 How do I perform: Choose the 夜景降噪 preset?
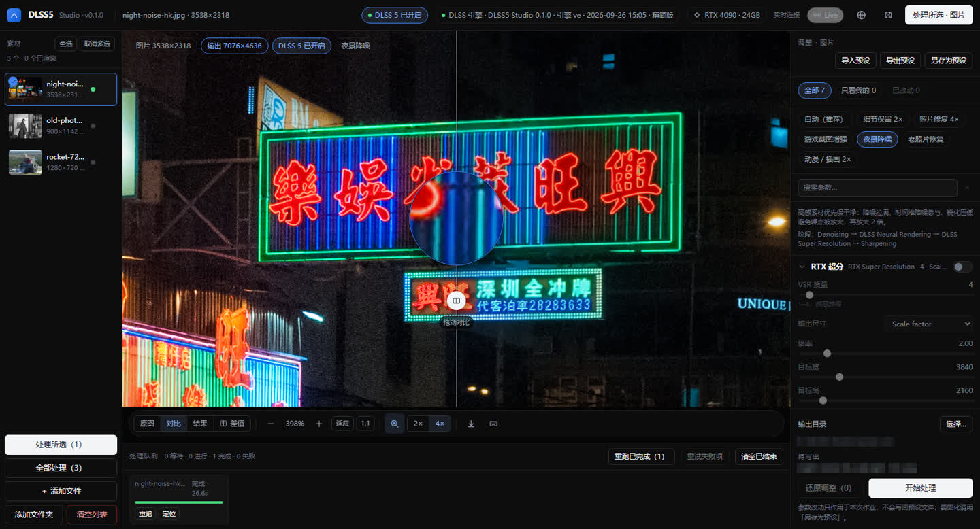tap(877, 139)
